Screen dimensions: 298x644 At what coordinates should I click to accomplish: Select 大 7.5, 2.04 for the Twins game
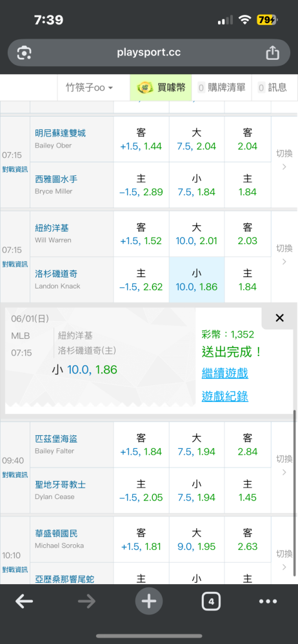click(196, 139)
